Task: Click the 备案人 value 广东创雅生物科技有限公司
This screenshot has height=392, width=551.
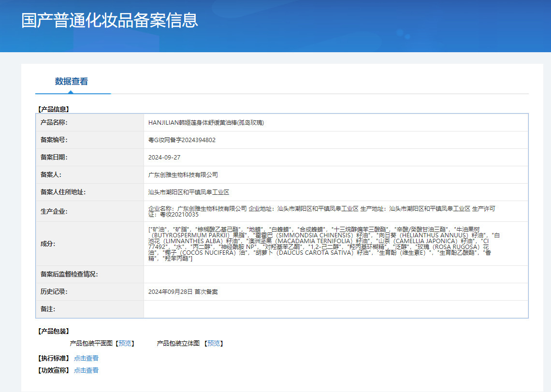Action: click(183, 174)
